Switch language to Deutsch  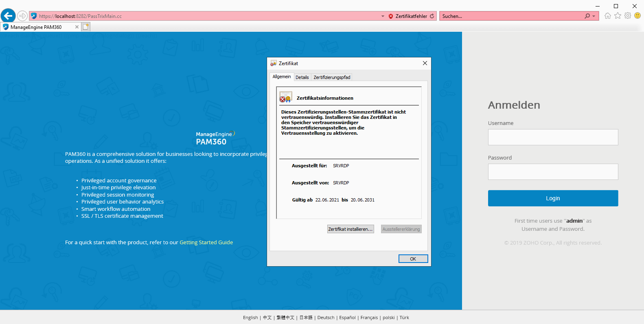point(326,317)
